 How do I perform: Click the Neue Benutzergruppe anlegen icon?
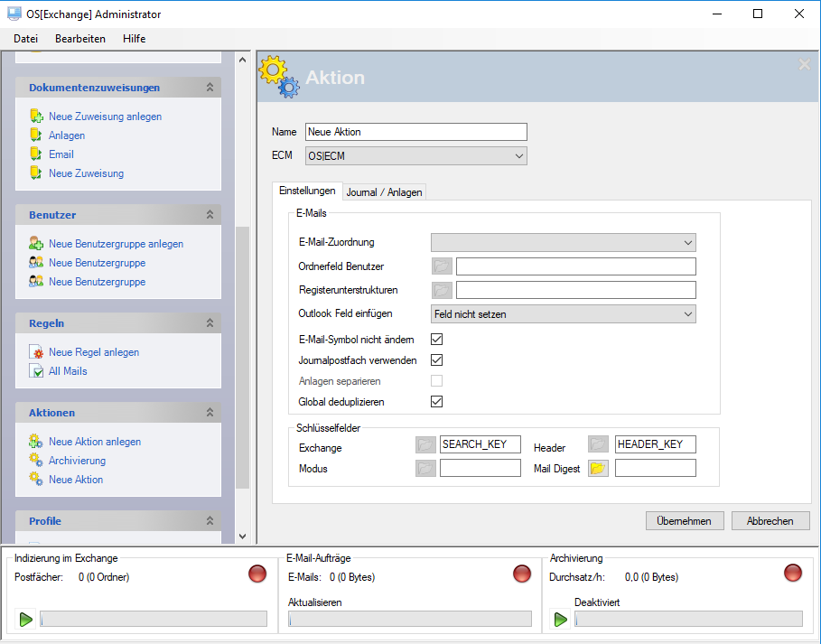[x=36, y=244]
